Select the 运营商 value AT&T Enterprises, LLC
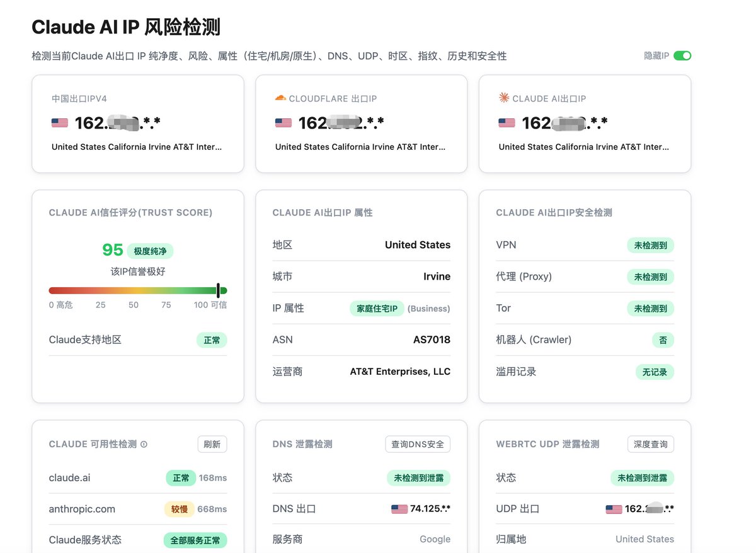The width and height of the screenshot is (756, 553). 400,372
